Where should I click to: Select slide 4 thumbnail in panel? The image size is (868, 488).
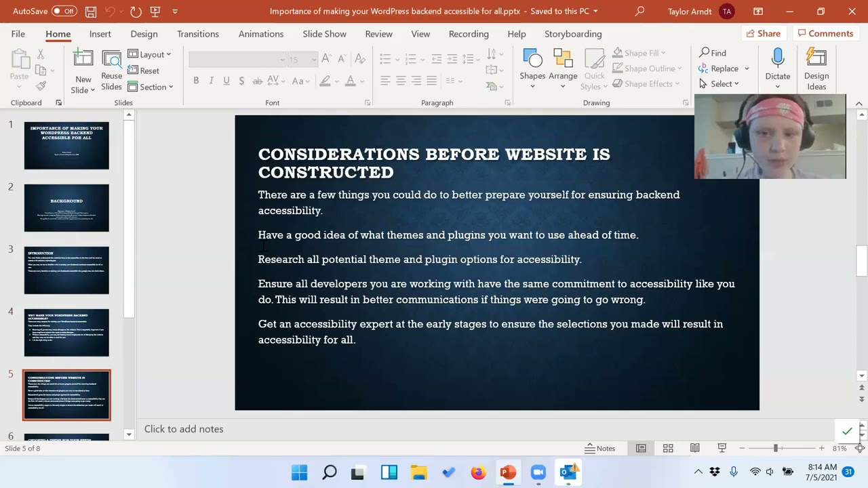tap(66, 333)
